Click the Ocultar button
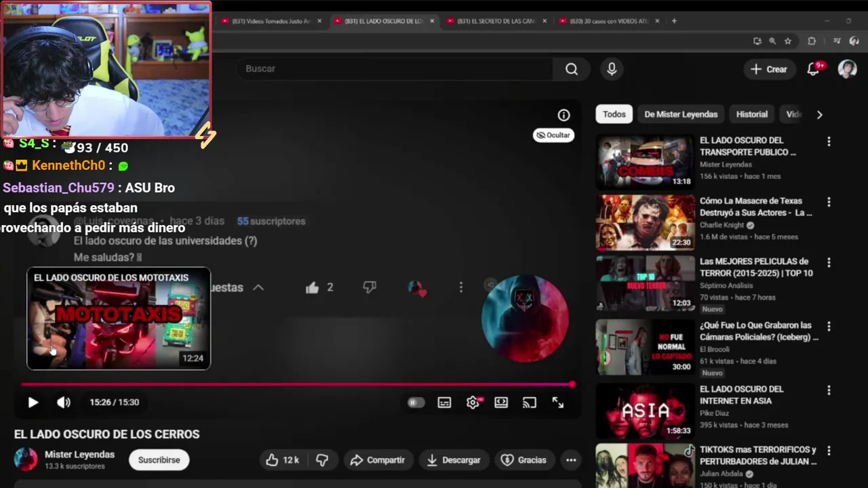The width and height of the screenshot is (868, 488). pyautogui.click(x=553, y=135)
